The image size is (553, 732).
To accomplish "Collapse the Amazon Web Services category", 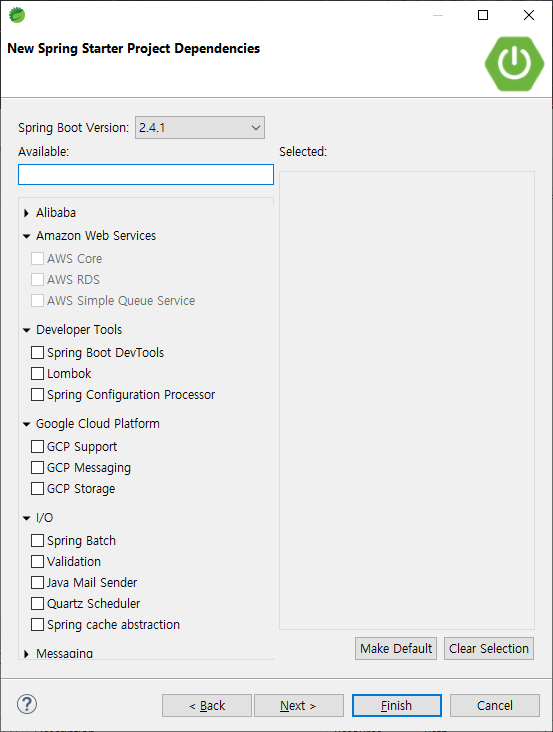I will 27,236.
